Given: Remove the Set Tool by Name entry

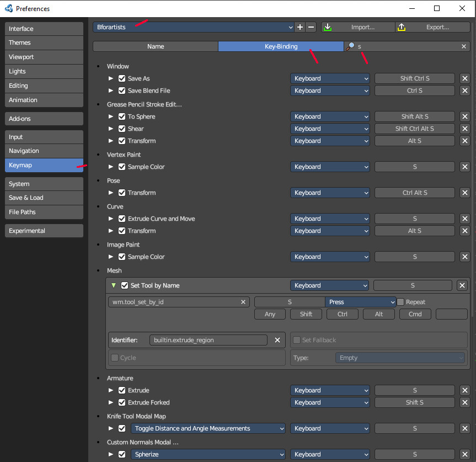Looking at the screenshot, I should coord(462,285).
